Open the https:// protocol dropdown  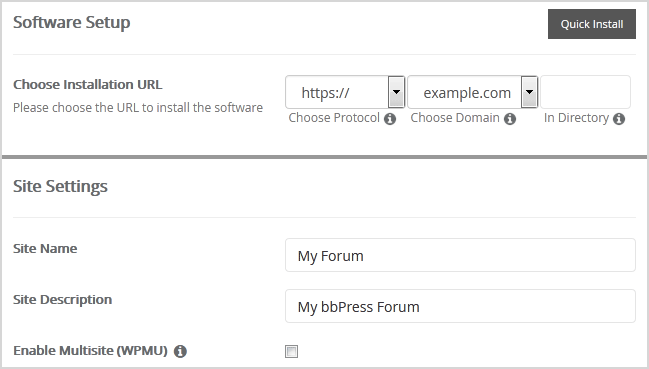click(345, 92)
